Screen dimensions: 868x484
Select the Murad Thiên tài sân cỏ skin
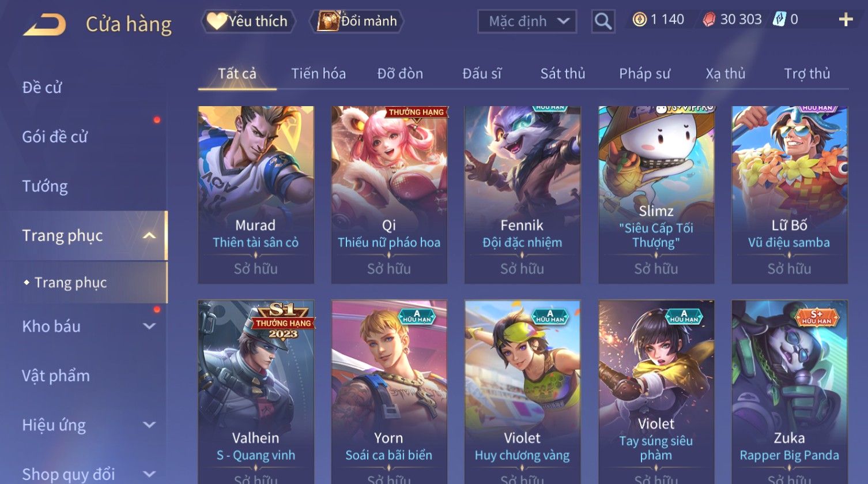(256, 194)
